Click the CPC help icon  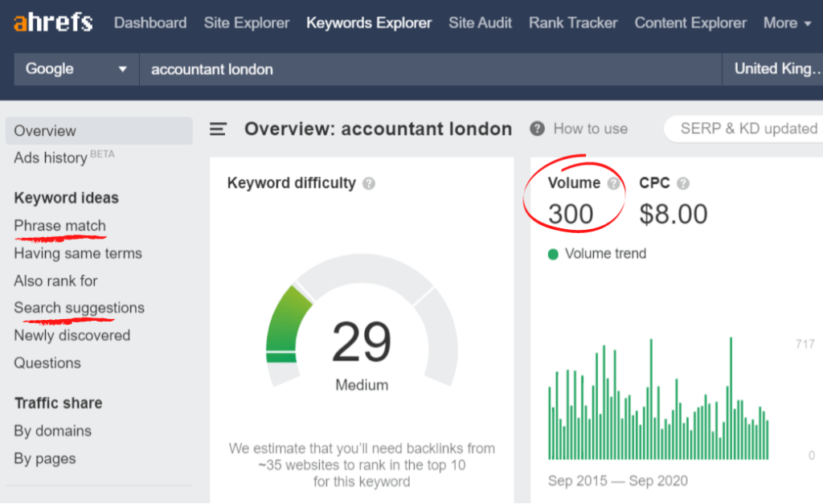684,183
